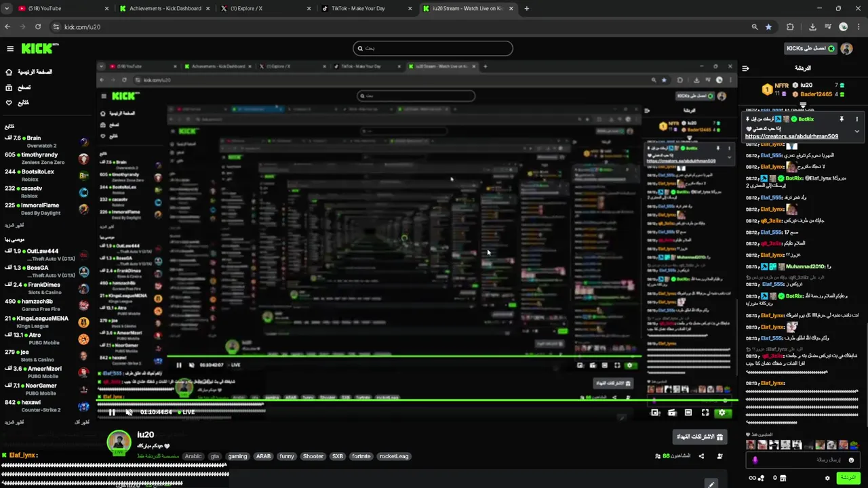Open the Kick hamburger menu
868x488 pixels.
point(10,48)
